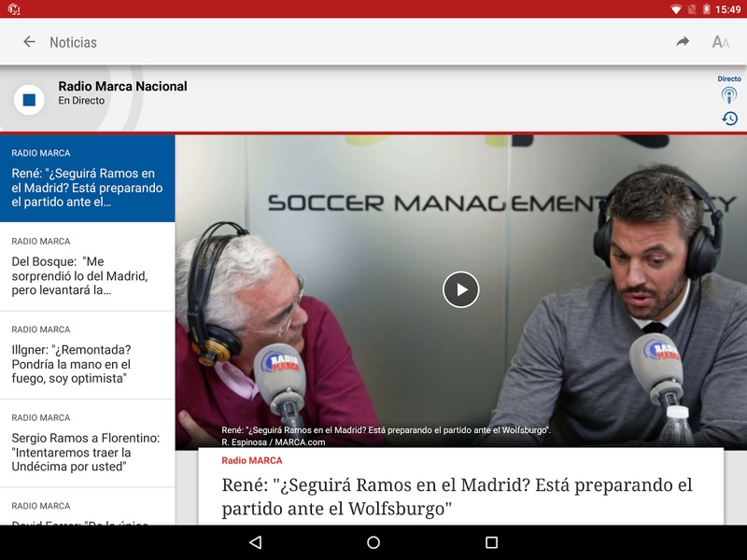This screenshot has width=747, height=560.
Task: Click the red Radio MARCA section link
Action: pyautogui.click(x=251, y=460)
